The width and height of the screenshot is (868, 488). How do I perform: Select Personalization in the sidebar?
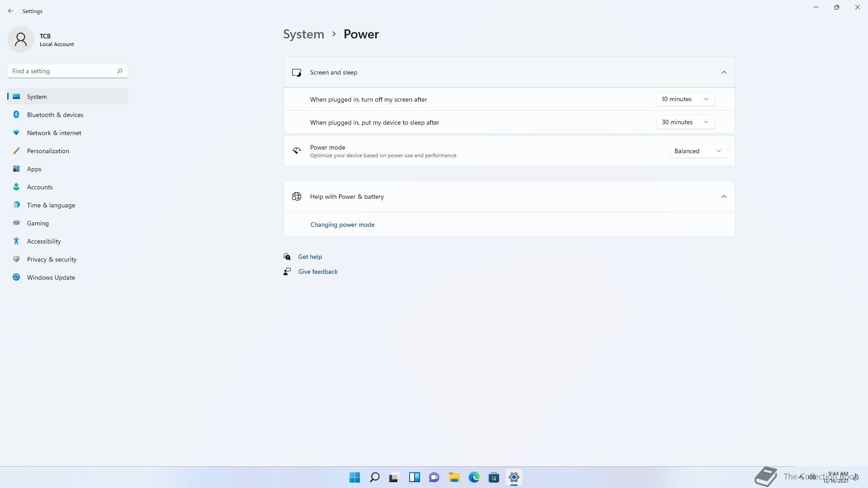(48, 151)
